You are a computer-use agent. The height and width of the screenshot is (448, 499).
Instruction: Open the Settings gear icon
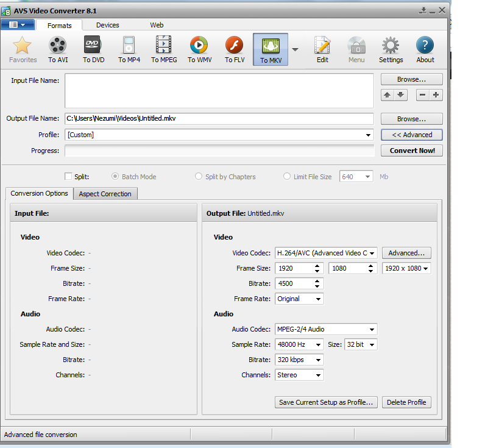[x=391, y=49]
